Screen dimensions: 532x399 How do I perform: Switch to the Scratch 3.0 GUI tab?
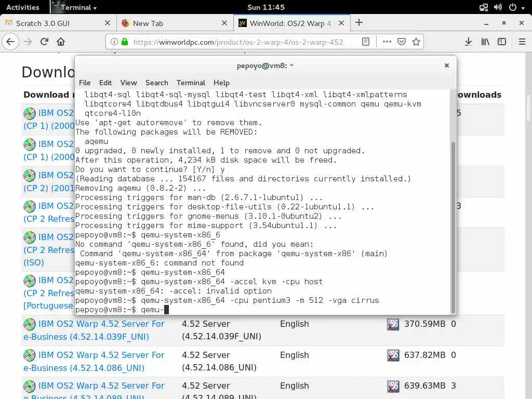click(x=58, y=23)
